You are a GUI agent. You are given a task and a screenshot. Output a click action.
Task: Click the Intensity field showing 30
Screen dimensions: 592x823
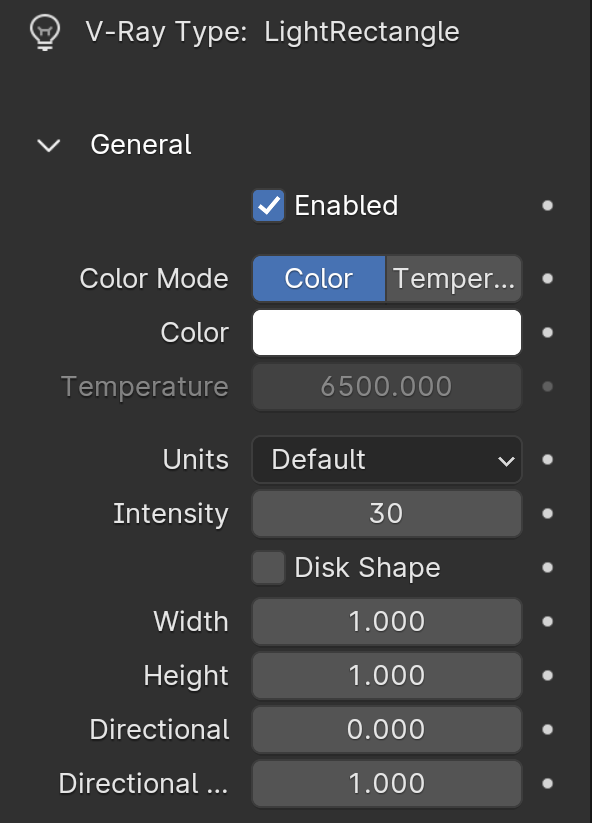[387, 513]
